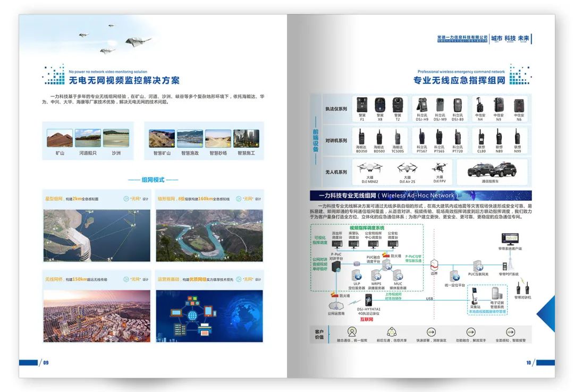Image resolution: width=574 pixels, height=392 pixels.
Task: Select the 警翼 F1 body camera
Action: (362, 104)
